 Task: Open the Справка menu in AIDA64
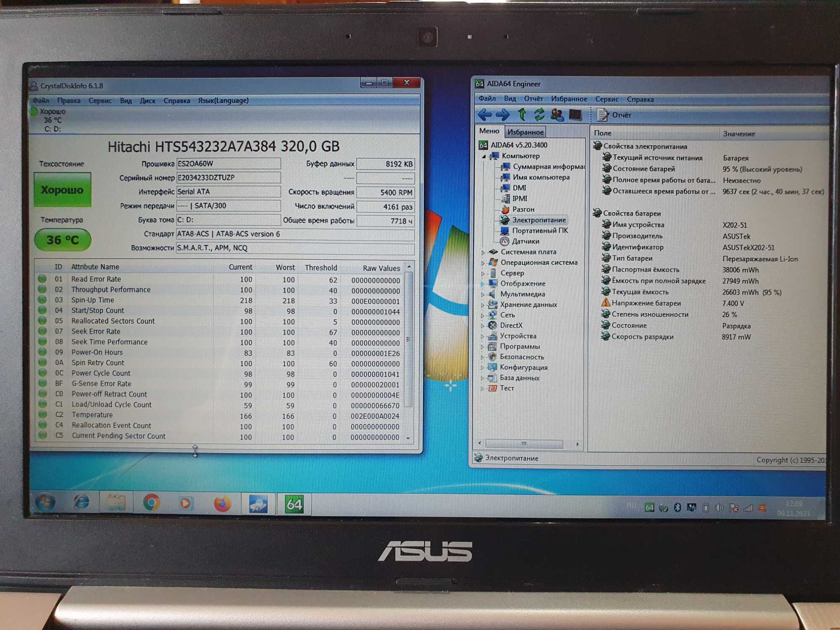[x=640, y=100]
